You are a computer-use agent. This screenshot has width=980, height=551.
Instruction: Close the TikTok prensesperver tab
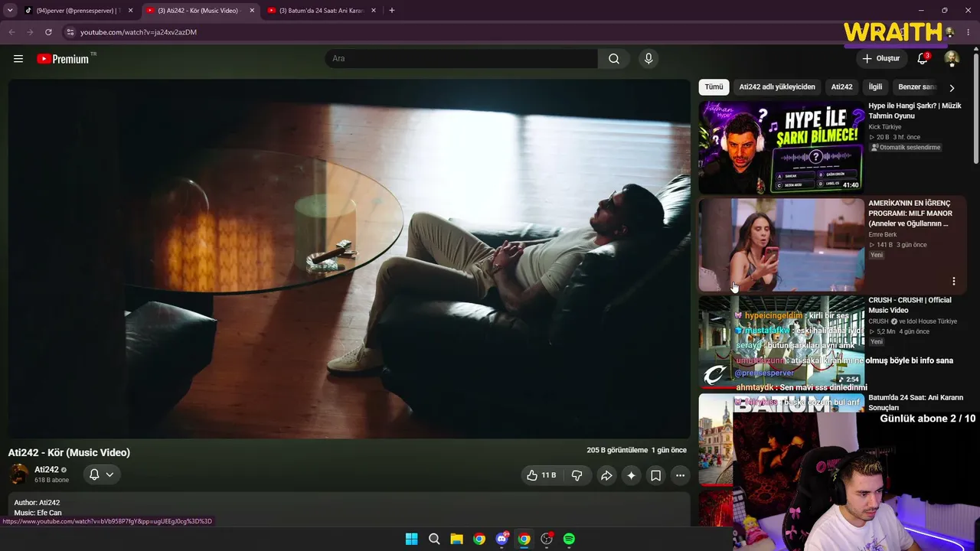pos(130,11)
